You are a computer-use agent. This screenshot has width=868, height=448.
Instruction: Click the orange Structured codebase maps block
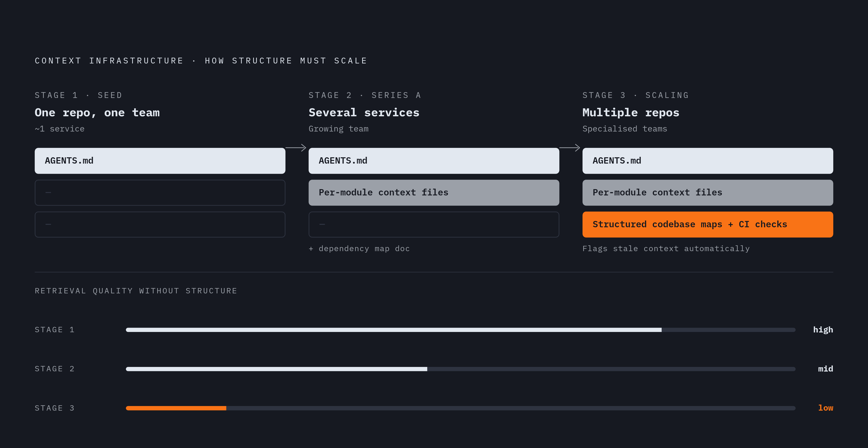click(708, 225)
